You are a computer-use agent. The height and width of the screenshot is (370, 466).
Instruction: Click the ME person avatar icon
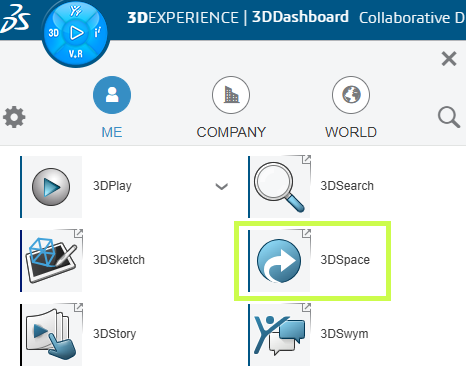point(112,95)
